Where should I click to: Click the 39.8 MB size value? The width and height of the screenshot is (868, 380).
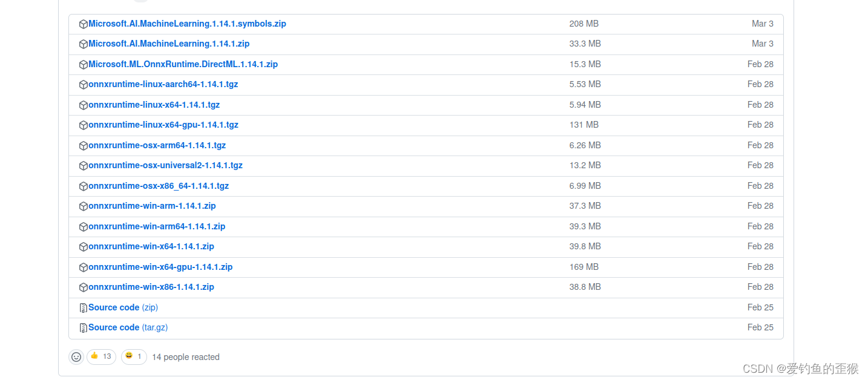(585, 246)
